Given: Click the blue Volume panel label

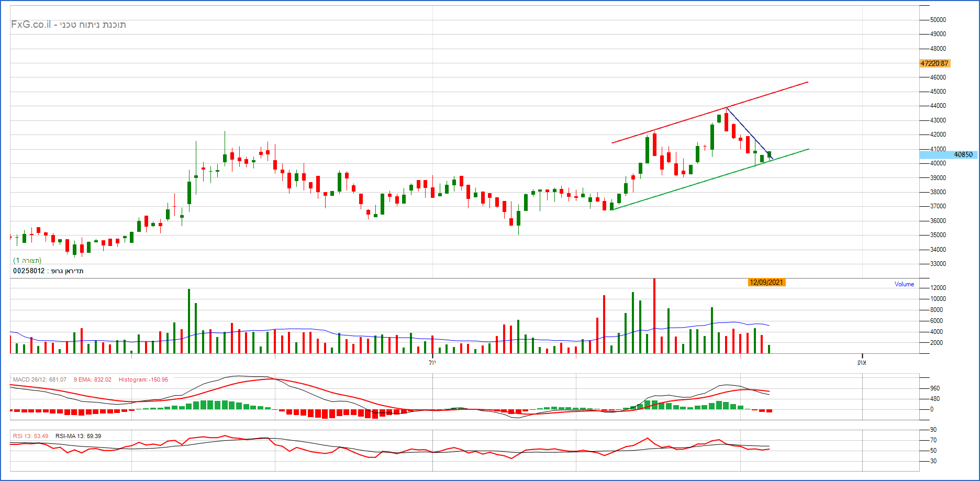Looking at the screenshot, I should [x=904, y=284].
